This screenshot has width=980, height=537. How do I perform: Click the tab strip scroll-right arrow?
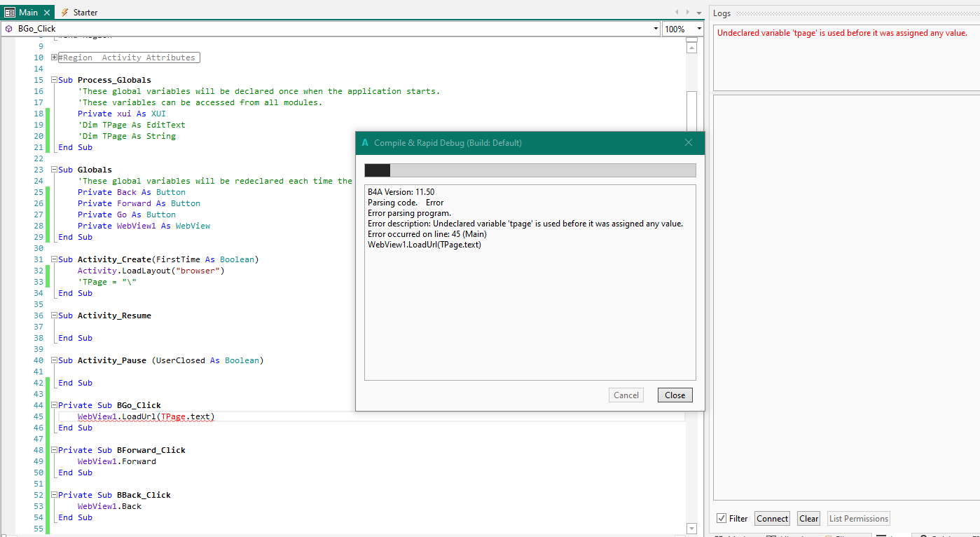(x=688, y=13)
